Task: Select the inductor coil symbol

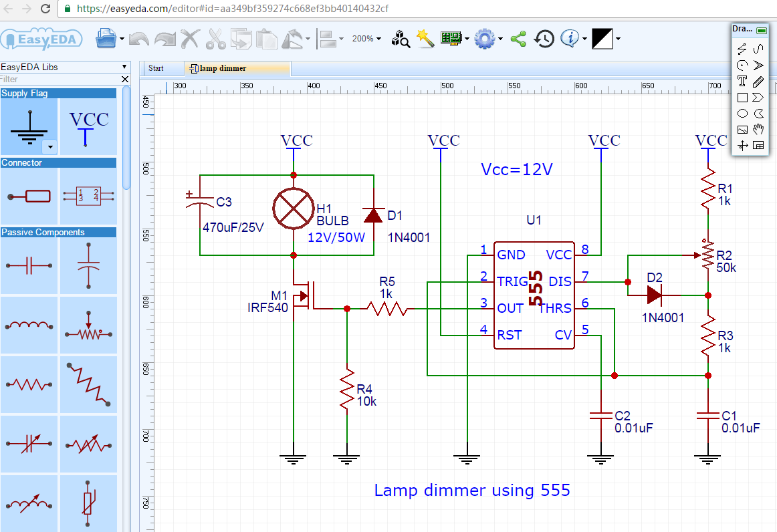Action: 29,325
